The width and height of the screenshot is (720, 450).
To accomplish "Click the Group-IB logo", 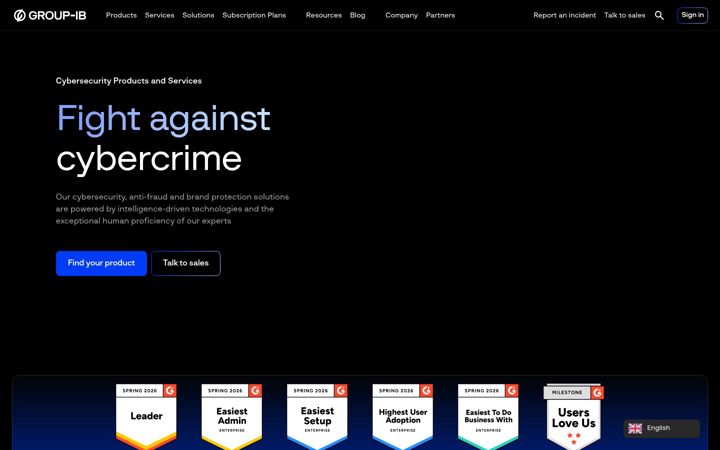I will 50,16.
